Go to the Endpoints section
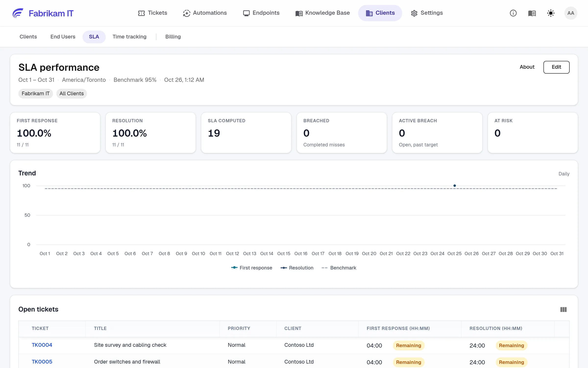The width and height of the screenshot is (588, 368). tap(261, 13)
